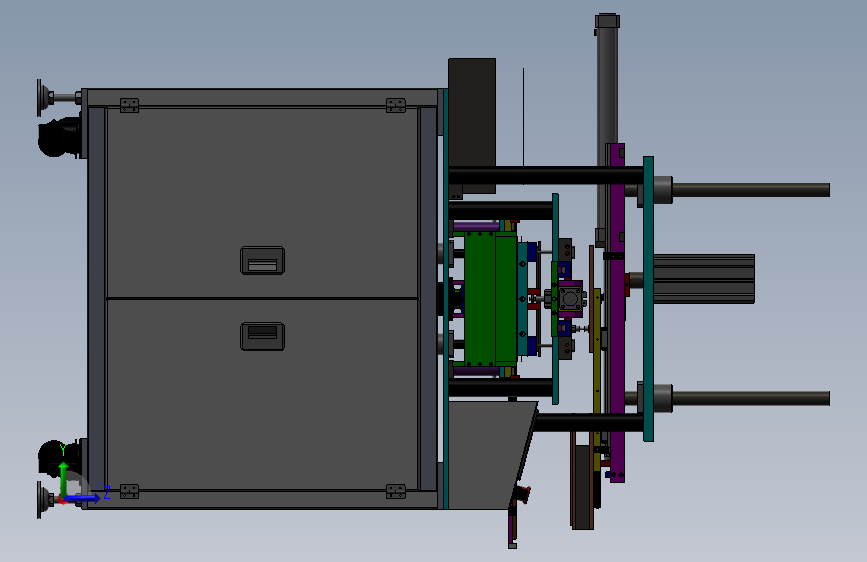The height and width of the screenshot is (562, 867).
Task: Select the large green block component
Action: click(490, 299)
